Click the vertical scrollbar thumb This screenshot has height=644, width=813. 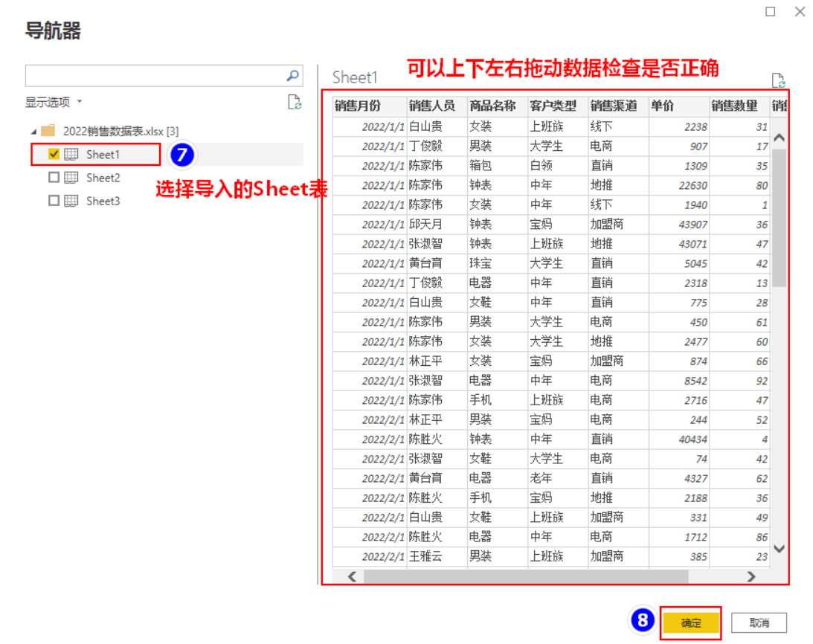pos(779,218)
